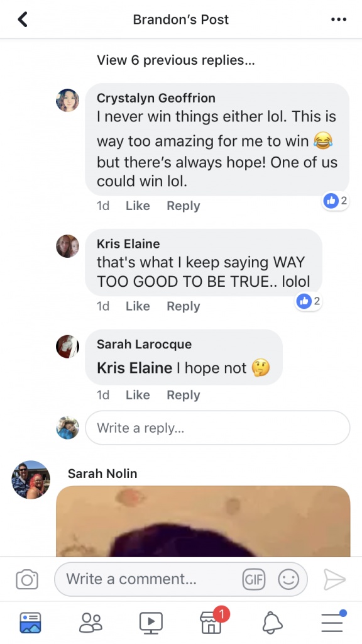The image size is (362, 644).
Task: Open Sarah Nolin's profile name
Action: 102,474
